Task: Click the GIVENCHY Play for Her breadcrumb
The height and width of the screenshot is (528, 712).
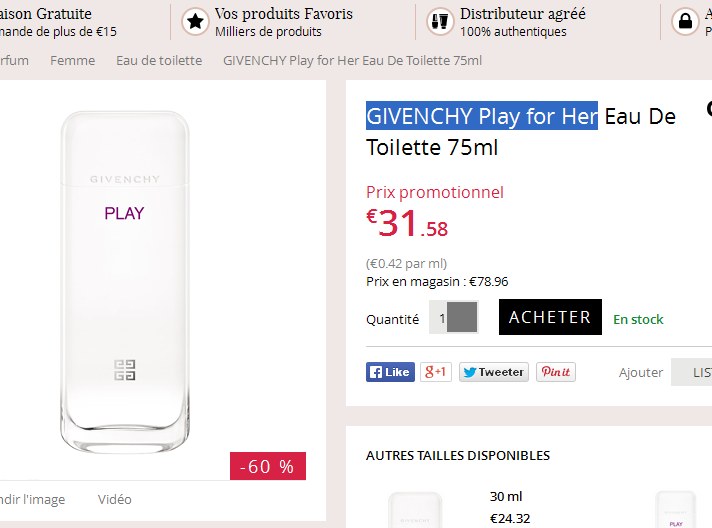Action: 352,60
